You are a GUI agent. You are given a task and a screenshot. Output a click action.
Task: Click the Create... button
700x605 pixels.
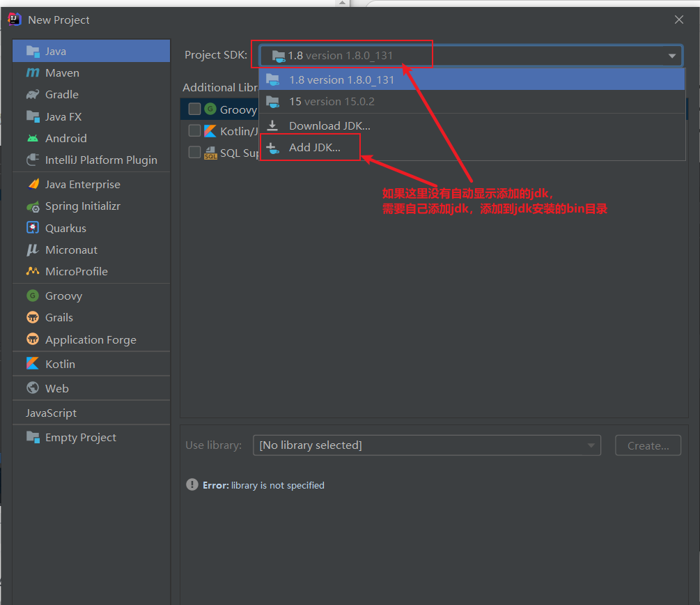pyautogui.click(x=648, y=445)
